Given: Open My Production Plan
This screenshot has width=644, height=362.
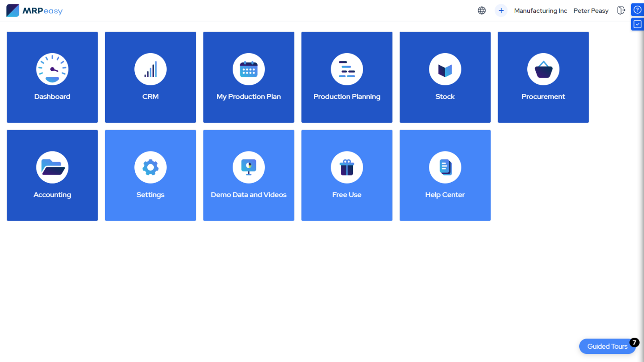Looking at the screenshot, I should (x=248, y=77).
